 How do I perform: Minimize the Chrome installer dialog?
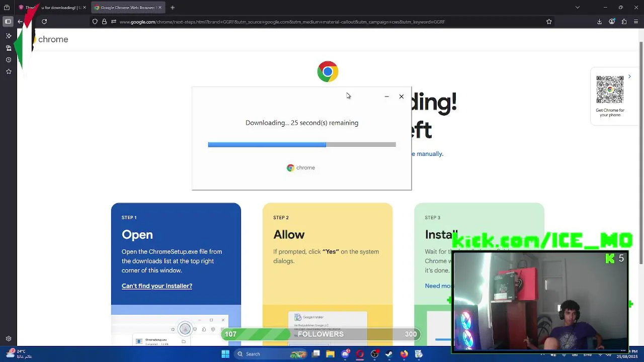click(386, 97)
